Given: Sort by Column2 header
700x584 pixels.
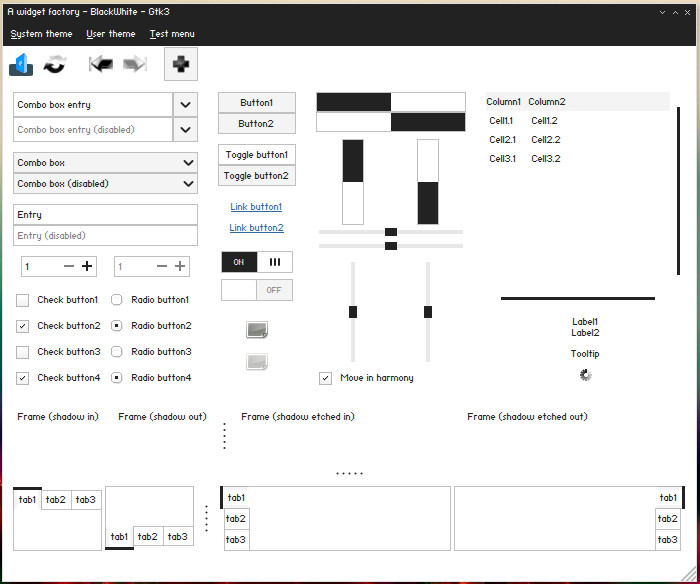Looking at the screenshot, I should click(547, 102).
